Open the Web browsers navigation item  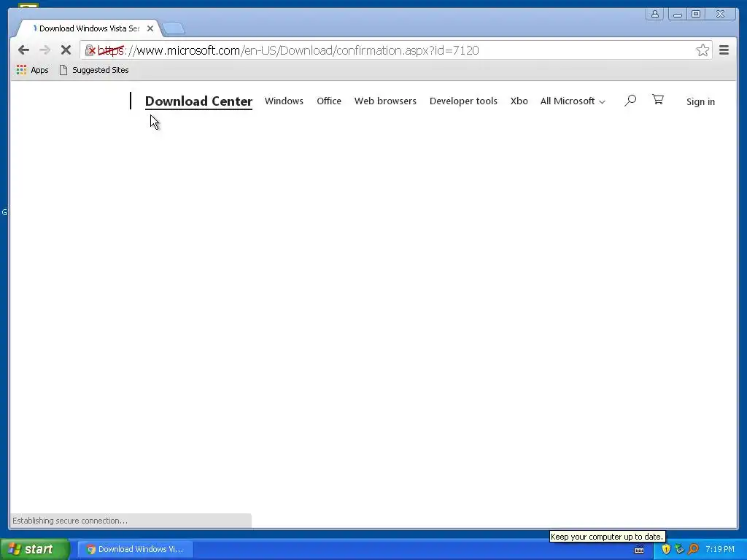click(385, 101)
